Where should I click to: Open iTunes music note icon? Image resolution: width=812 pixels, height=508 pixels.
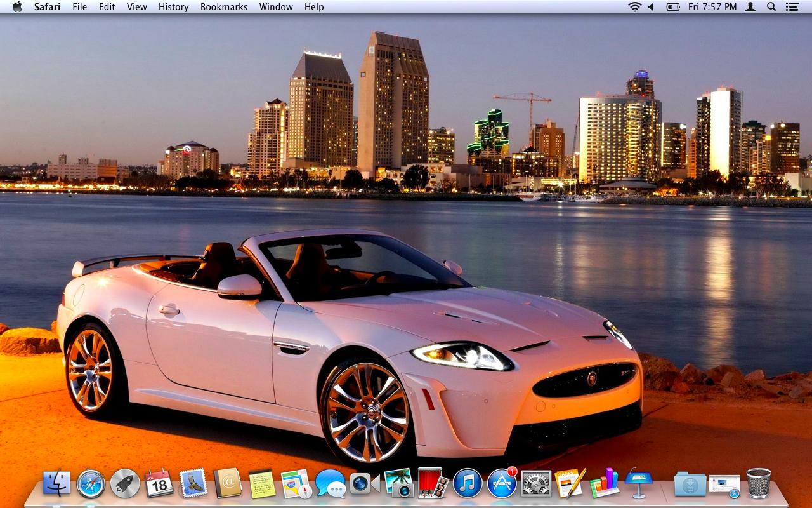click(x=468, y=483)
